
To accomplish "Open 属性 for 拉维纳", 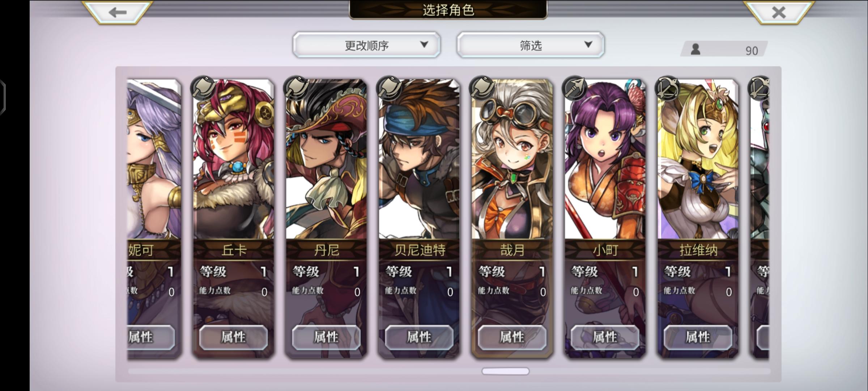I will [698, 337].
